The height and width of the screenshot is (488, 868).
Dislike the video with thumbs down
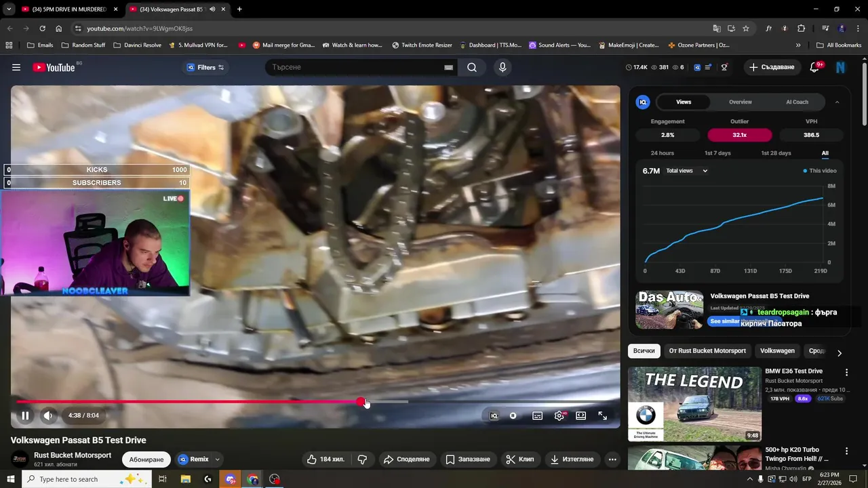click(362, 459)
